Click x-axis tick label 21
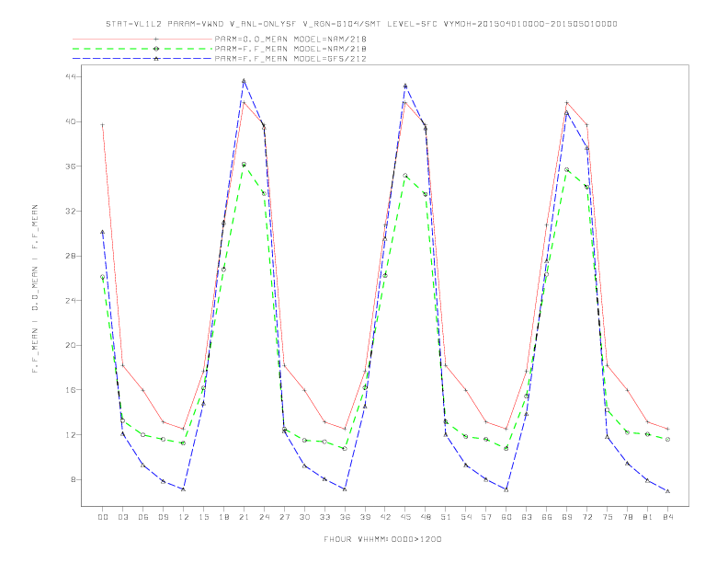 (244, 517)
